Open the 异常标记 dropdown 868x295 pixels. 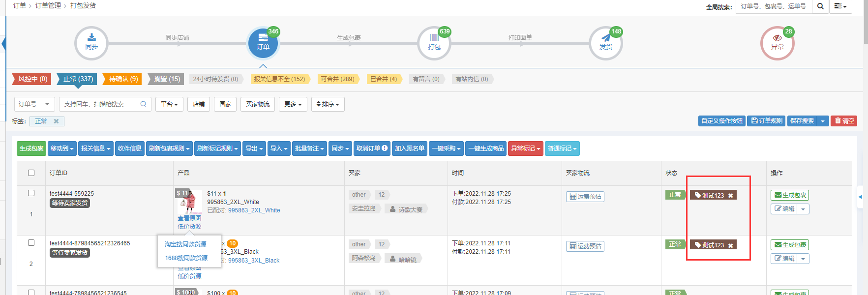526,148
